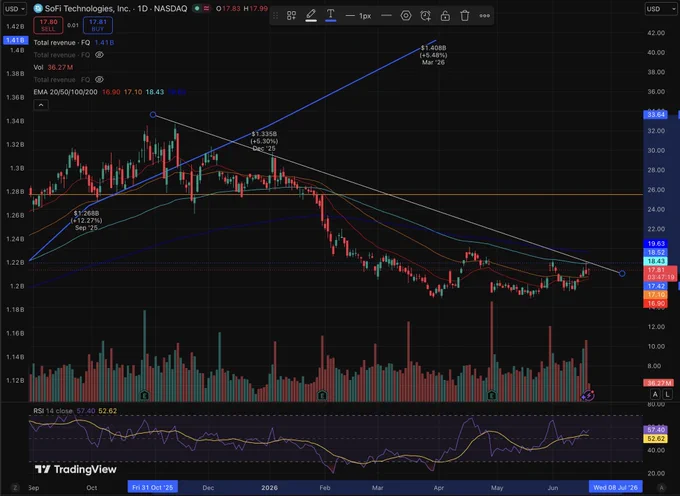Click the 1.41B revenue axis label
The width and height of the screenshot is (680, 496).
(x=16, y=40)
